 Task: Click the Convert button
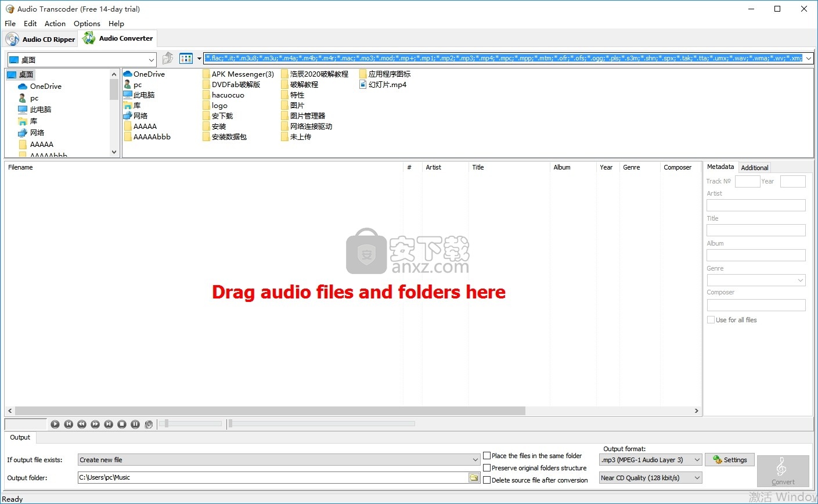tap(783, 471)
